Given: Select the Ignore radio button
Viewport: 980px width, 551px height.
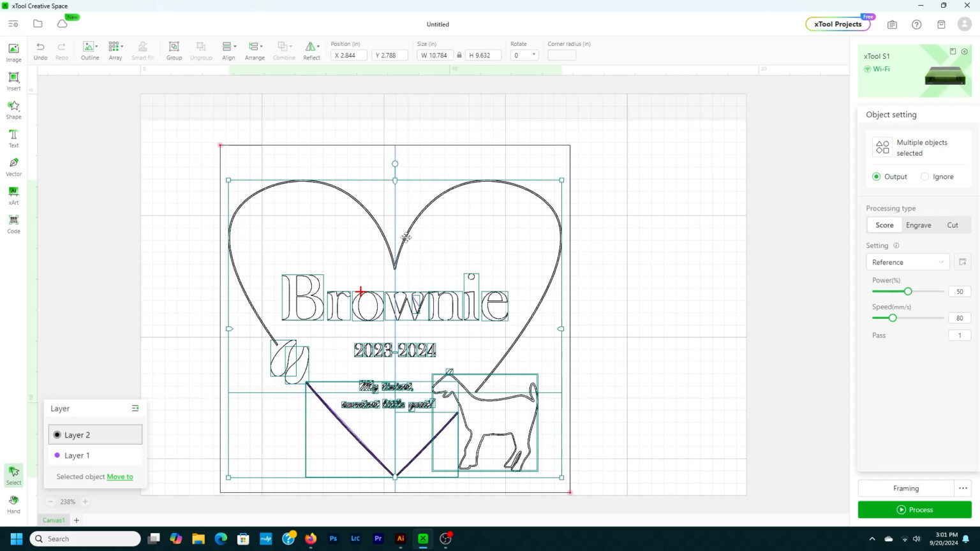Looking at the screenshot, I should coord(924,177).
